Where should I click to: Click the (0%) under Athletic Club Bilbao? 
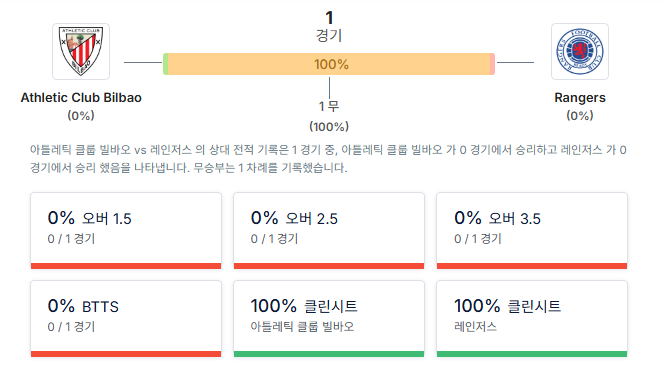81,115
